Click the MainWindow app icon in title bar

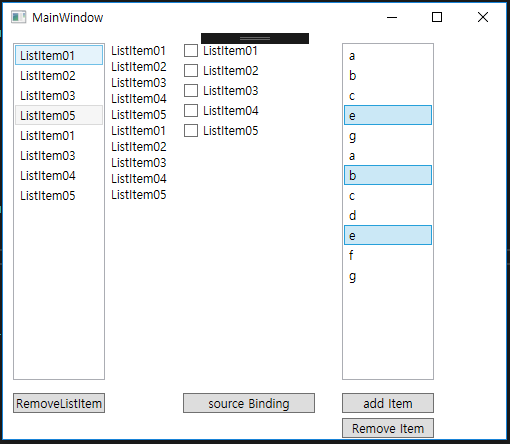(x=18, y=17)
